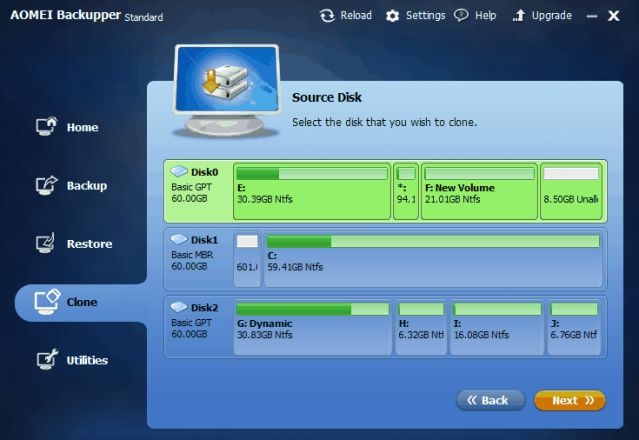Click the Home monitor icon in sidebar
Screen dimensions: 639x440
tap(46, 127)
